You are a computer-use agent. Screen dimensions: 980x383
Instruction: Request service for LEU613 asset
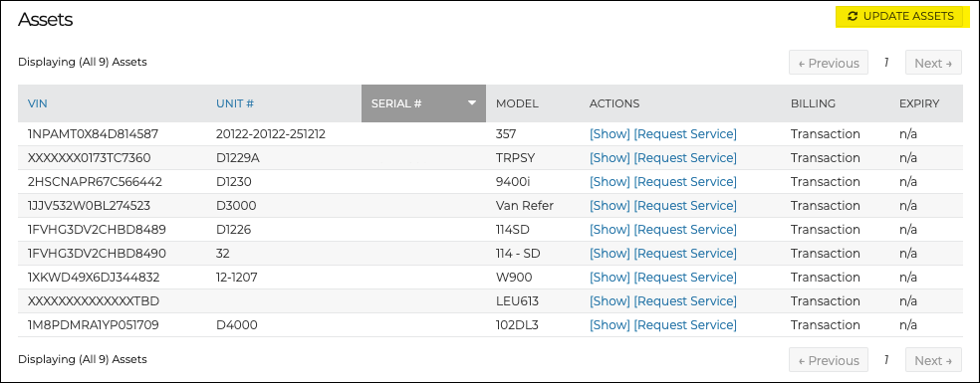tap(685, 301)
